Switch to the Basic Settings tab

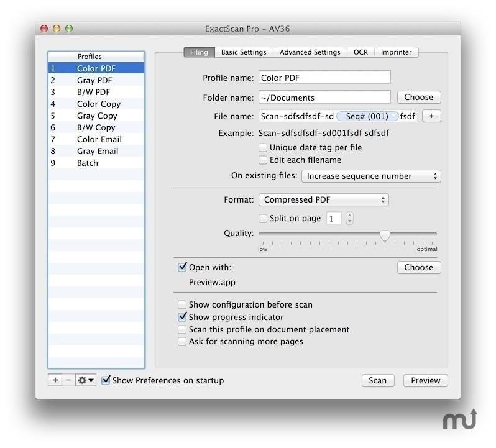(244, 52)
